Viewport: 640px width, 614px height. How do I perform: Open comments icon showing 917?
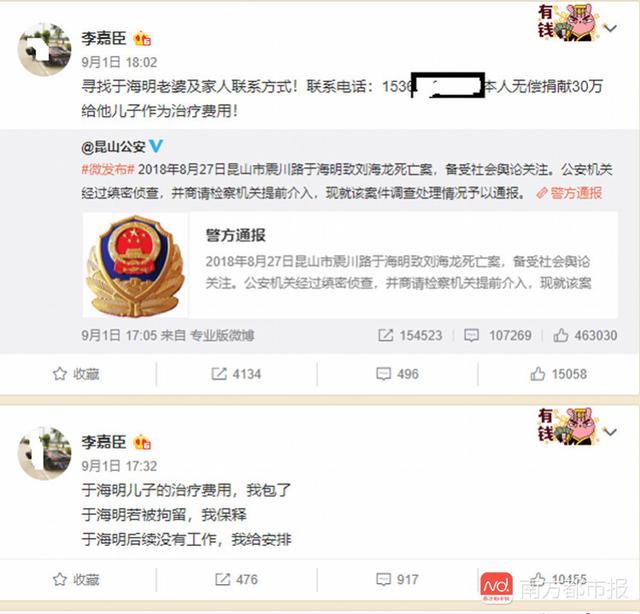(x=383, y=579)
